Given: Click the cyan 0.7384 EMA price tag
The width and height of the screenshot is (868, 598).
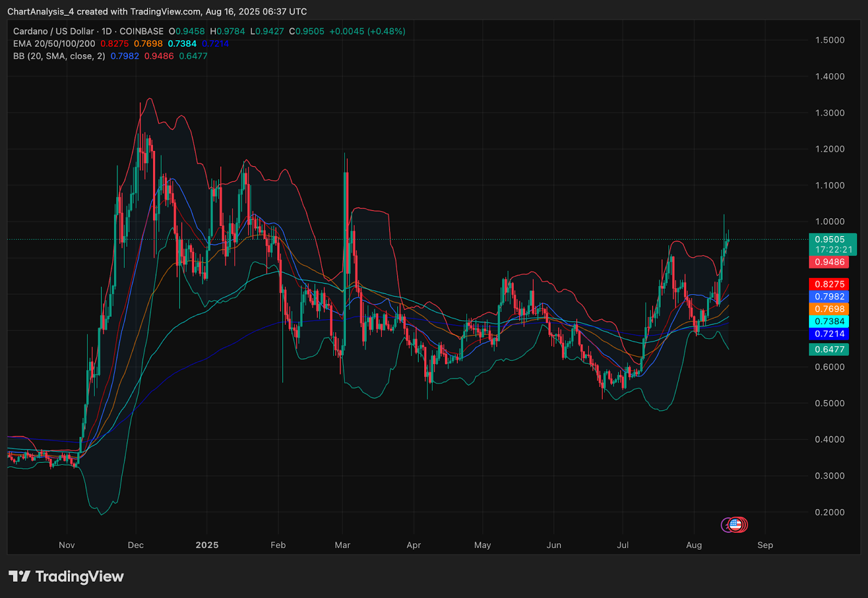Looking at the screenshot, I should click(x=829, y=322).
